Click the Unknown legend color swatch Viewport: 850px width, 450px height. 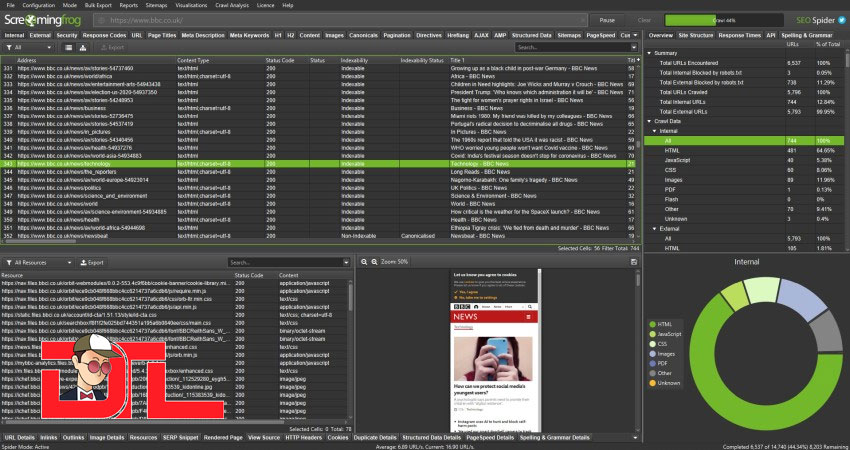click(x=652, y=383)
